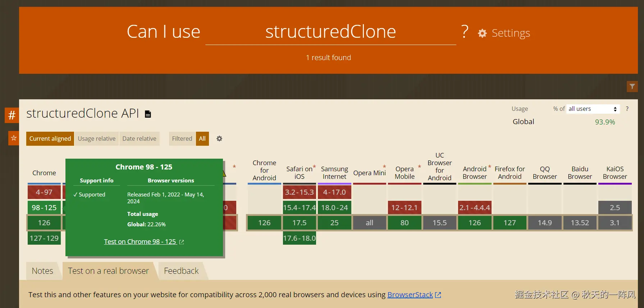Click the KaiOS Browser column header

[615, 173]
